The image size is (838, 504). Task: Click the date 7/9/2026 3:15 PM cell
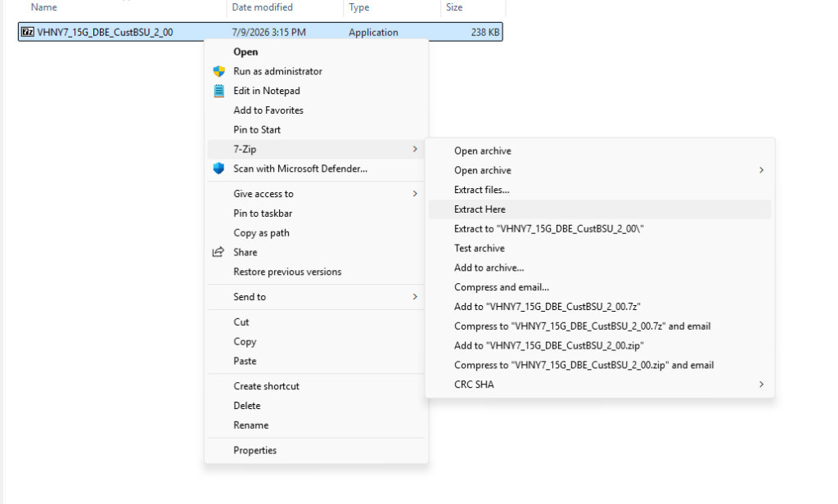pyautogui.click(x=268, y=32)
